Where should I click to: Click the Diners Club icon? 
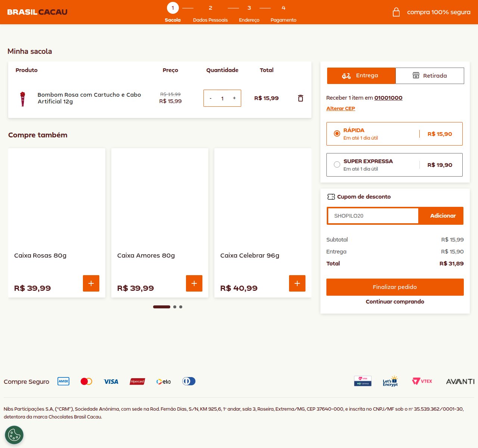pos(189,381)
